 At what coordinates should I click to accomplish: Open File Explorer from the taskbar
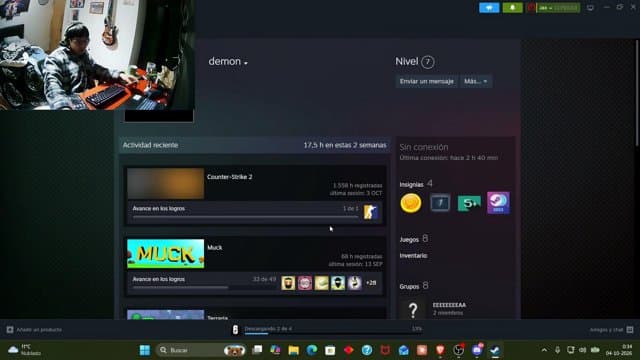tap(293, 350)
